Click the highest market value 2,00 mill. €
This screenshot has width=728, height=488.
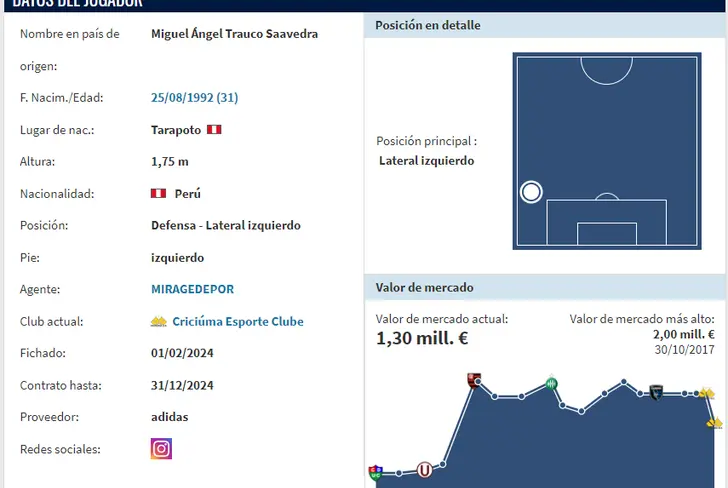pos(683,335)
